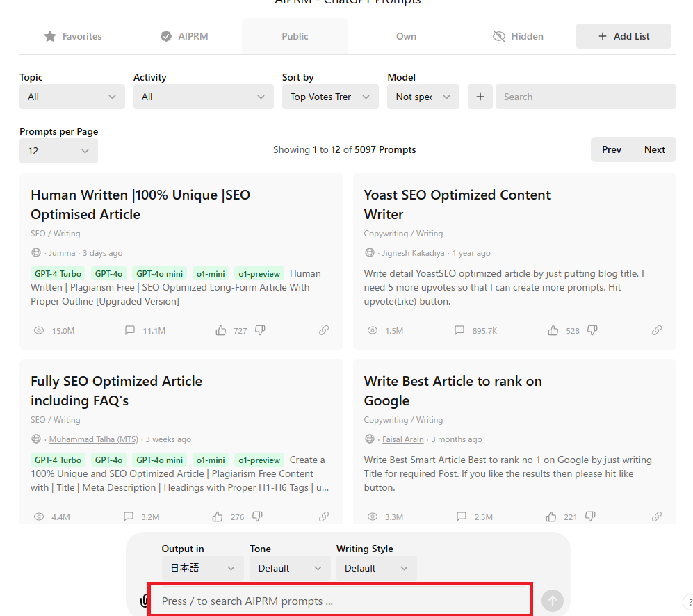This screenshot has height=616, width=693.
Task: Open the Own prompts tab
Action: coord(406,36)
